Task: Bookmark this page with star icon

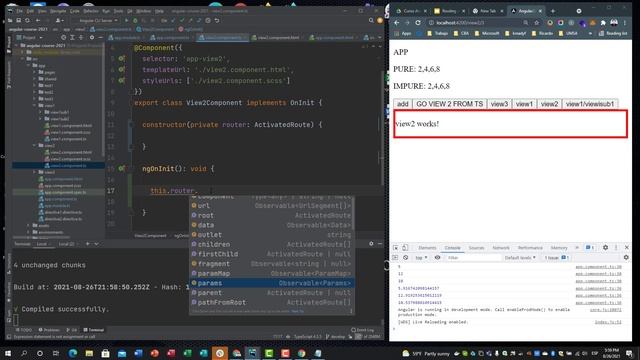Action: pos(536,23)
